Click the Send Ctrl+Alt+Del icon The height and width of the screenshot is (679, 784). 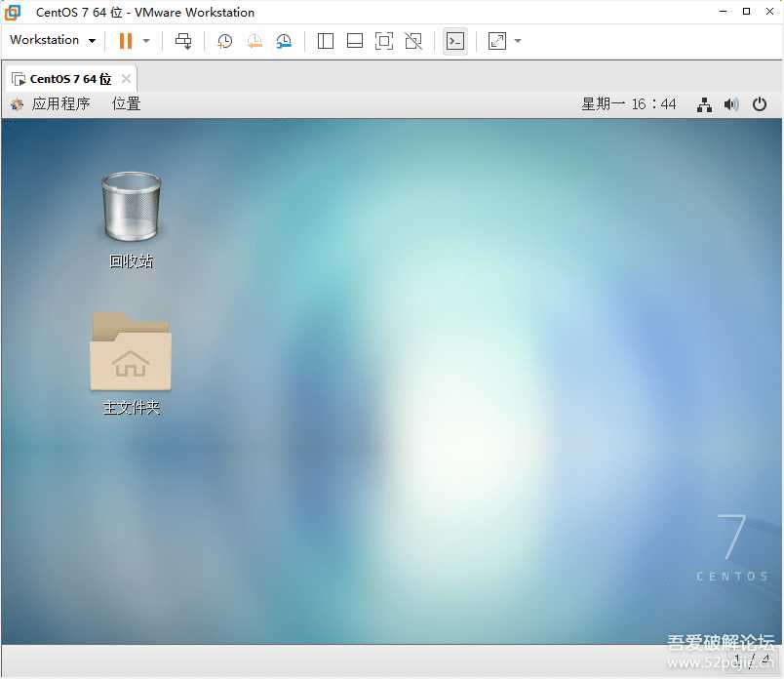(x=183, y=41)
